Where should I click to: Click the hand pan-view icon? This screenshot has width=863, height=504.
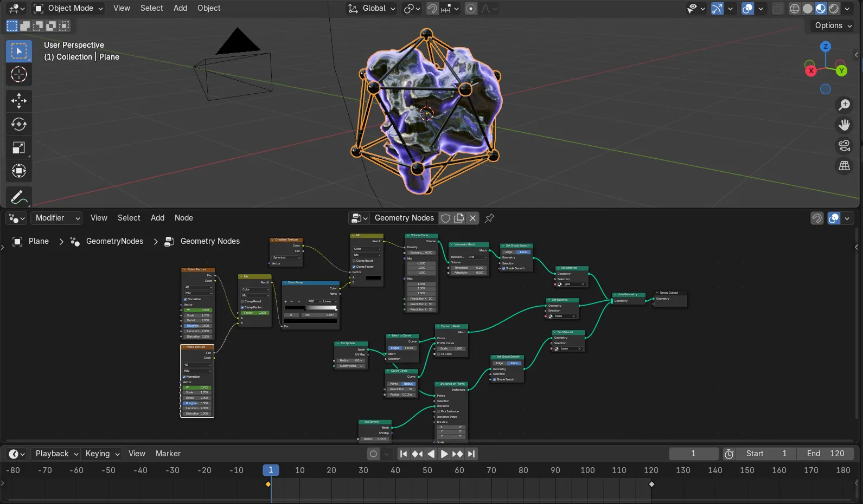point(844,125)
